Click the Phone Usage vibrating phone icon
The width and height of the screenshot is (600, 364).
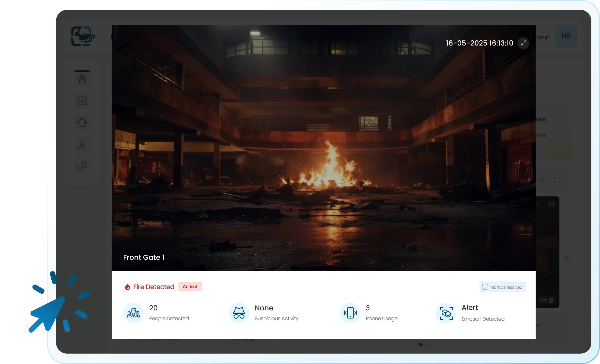350,313
